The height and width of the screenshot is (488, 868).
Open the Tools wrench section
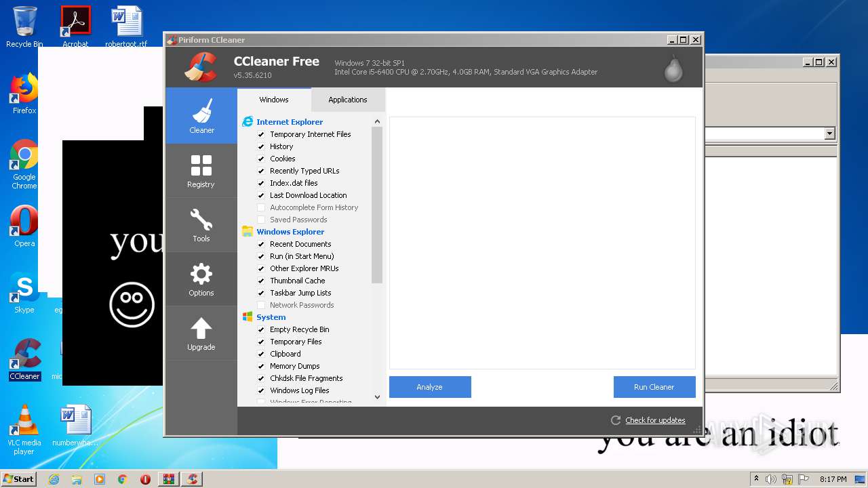[201, 224]
